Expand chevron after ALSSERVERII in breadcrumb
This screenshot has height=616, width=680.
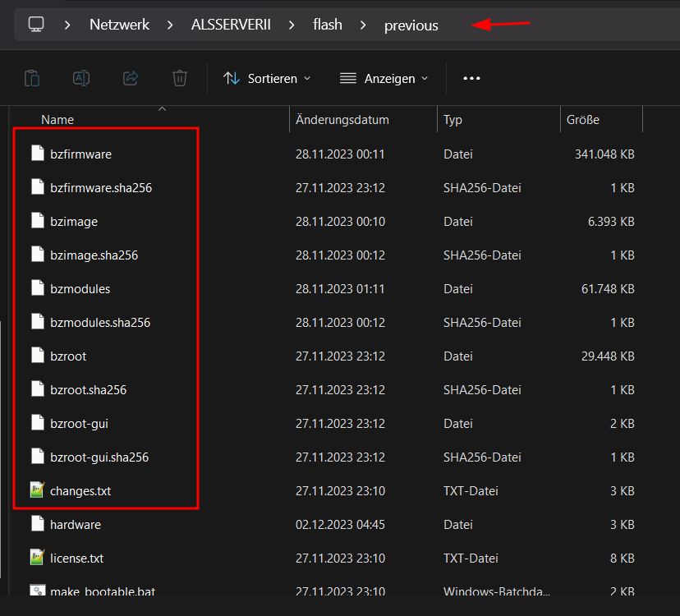292,25
